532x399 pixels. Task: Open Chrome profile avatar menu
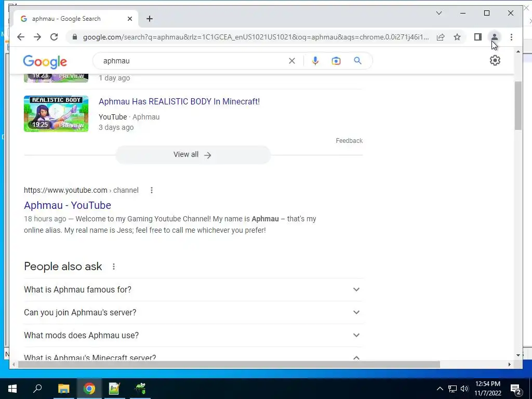pyautogui.click(x=495, y=37)
